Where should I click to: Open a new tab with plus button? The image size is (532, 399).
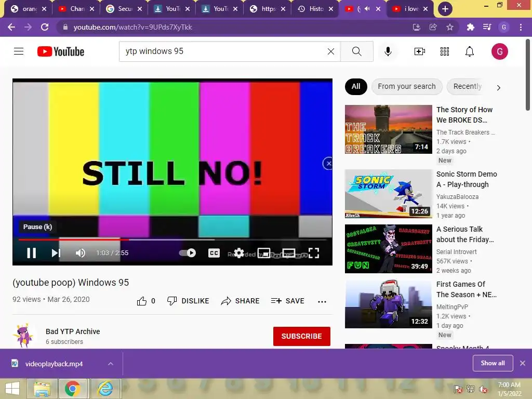coord(445,9)
